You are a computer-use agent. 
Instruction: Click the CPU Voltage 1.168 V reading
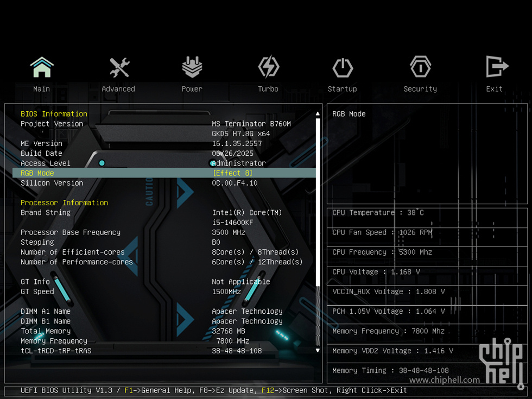[376, 272]
